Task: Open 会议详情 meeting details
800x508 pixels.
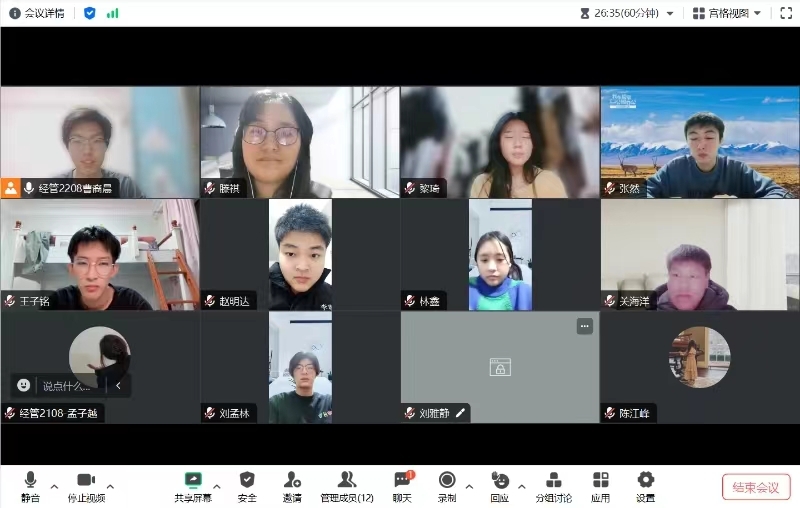Action: (x=37, y=13)
